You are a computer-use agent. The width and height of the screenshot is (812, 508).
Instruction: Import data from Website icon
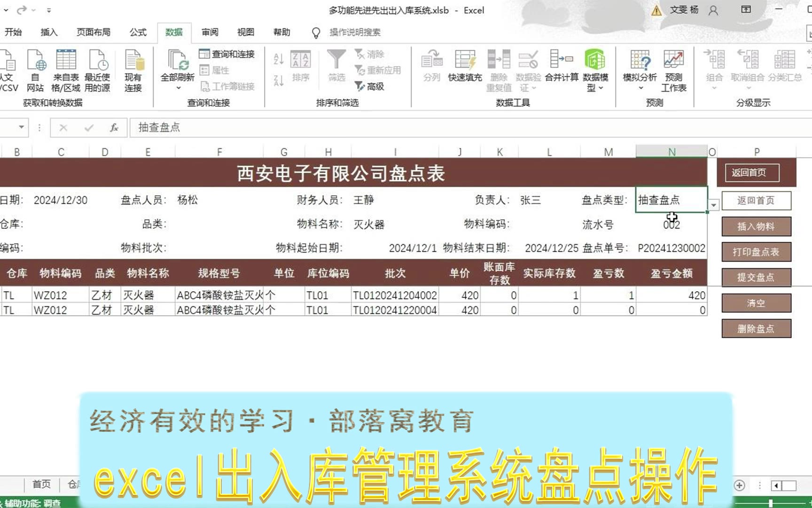pyautogui.click(x=35, y=71)
